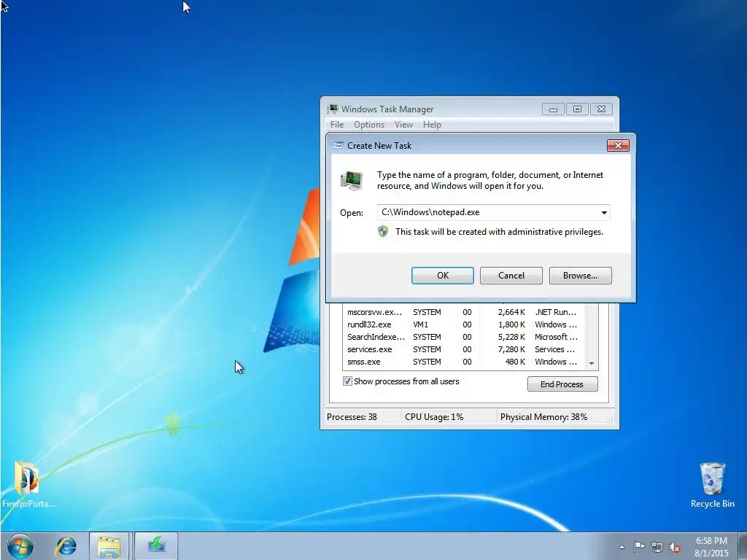Click the End Process button
The width and height of the screenshot is (747, 560).
[x=562, y=384]
